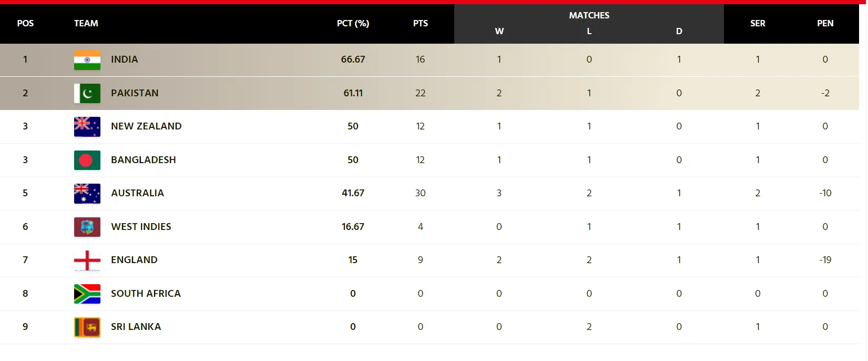
Task: Click Australia's 41.67 percentage value
Action: click(x=353, y=193)
